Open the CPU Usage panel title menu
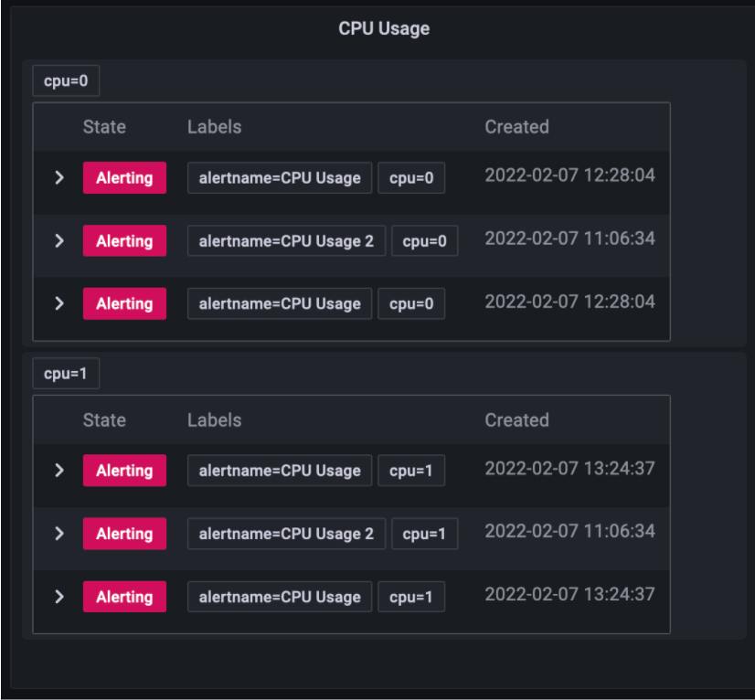 384,28
